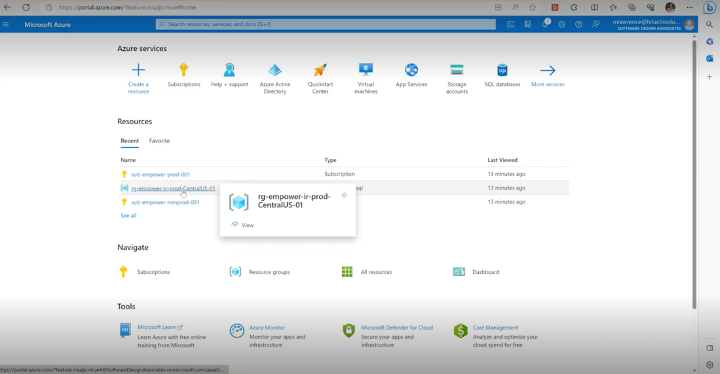Open SQL databases service icon
The image size is (720, 374).
point(502,70)
